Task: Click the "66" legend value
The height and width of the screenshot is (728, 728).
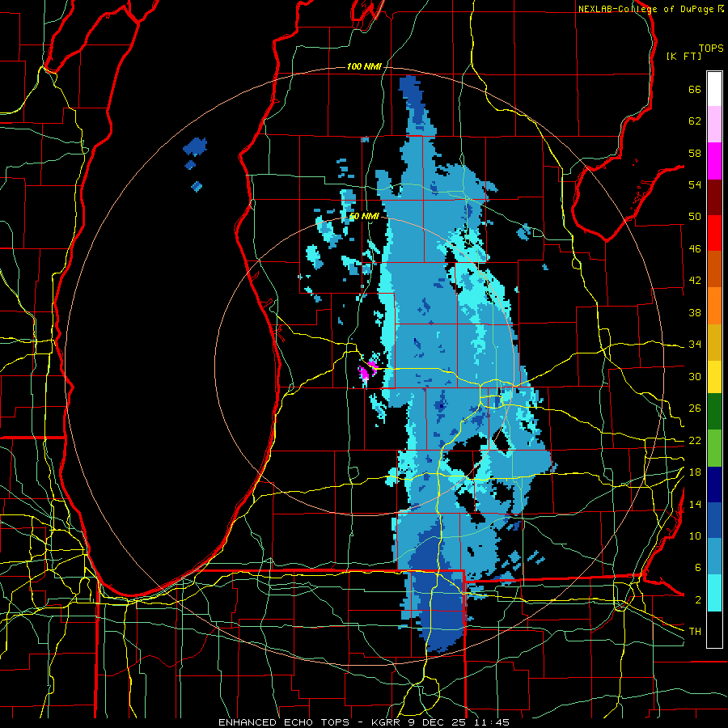Action: 695,89
